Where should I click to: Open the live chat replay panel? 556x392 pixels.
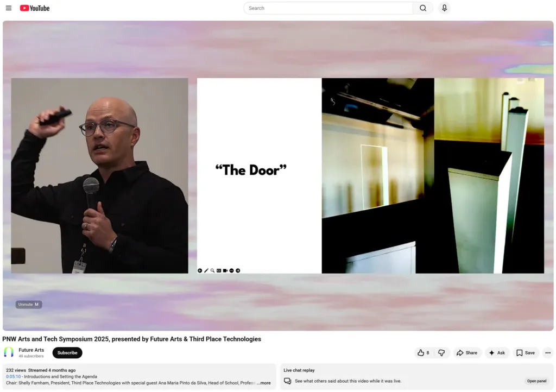point(536,381)
